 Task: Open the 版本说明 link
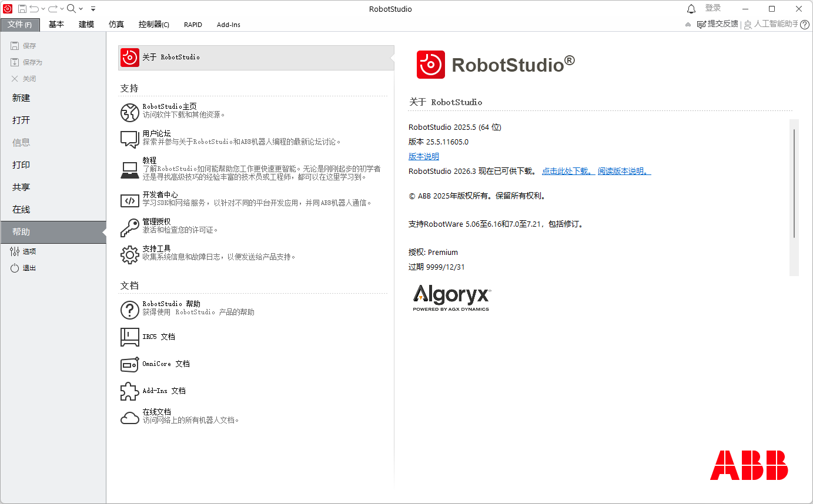424,156
